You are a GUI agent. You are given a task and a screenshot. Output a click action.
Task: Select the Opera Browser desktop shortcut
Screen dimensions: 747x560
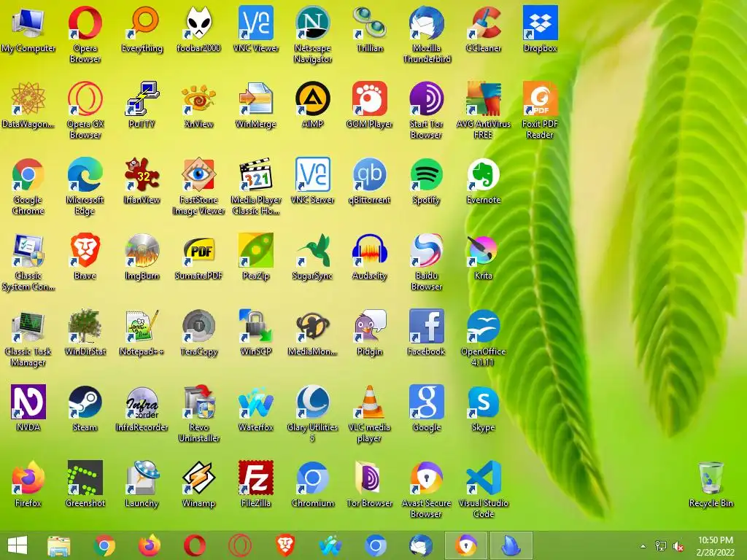[x=85, y=34]
